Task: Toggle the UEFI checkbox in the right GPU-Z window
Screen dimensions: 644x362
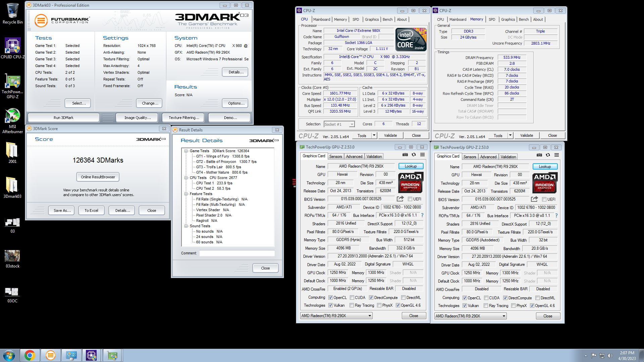Action: tap(544, 199)
